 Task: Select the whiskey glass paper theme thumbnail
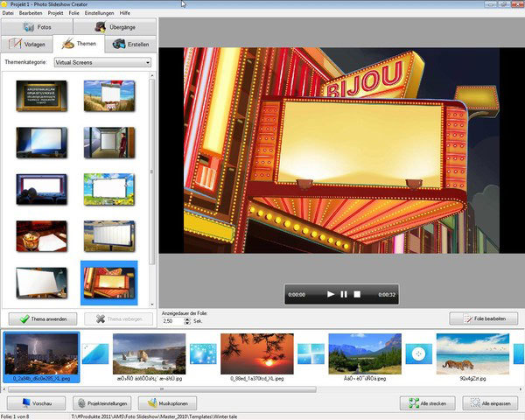41,235
